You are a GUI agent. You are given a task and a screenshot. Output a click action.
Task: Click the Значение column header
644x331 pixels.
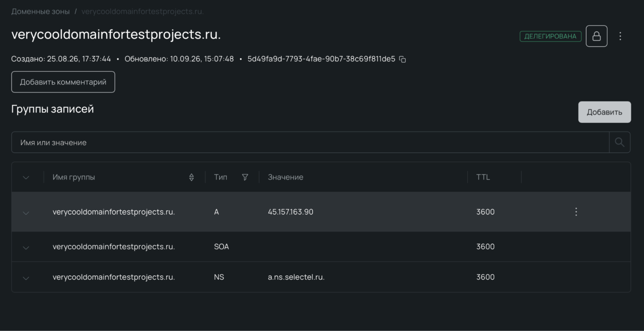click(285, 177)
